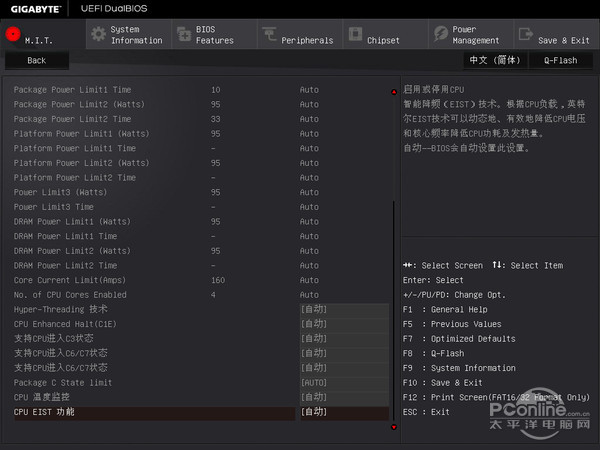Select the CPU EIST 功能 row label

coord(44,412)
